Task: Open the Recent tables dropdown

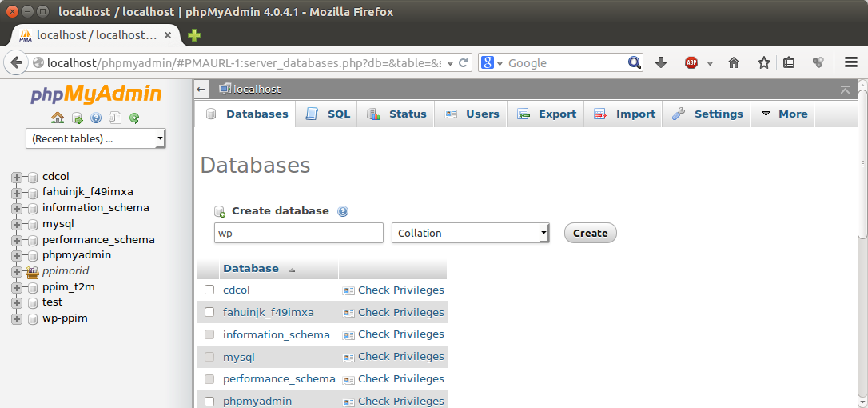Action: [x=95, y=138]
